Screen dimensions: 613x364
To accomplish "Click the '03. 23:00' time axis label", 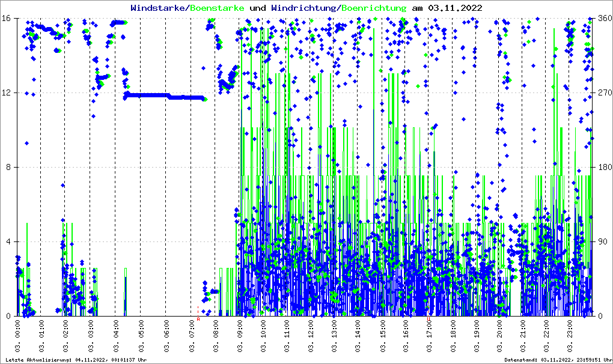I will [x=569, y=336].
